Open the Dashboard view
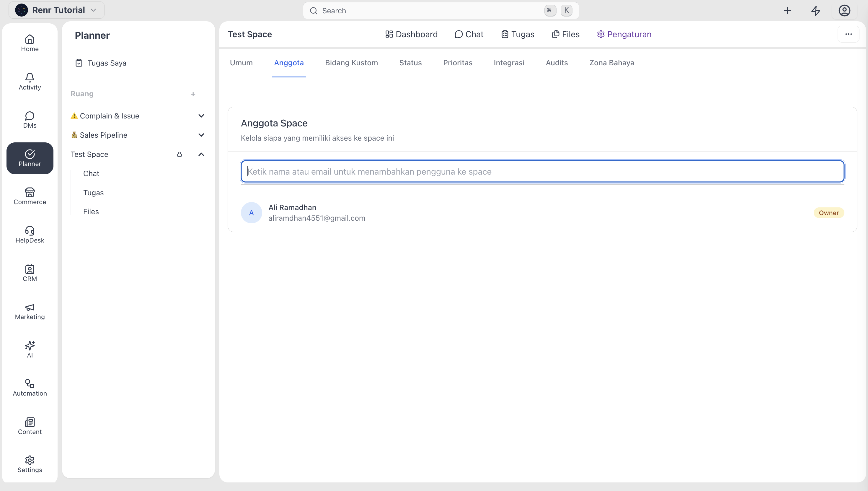 [412, 34]
